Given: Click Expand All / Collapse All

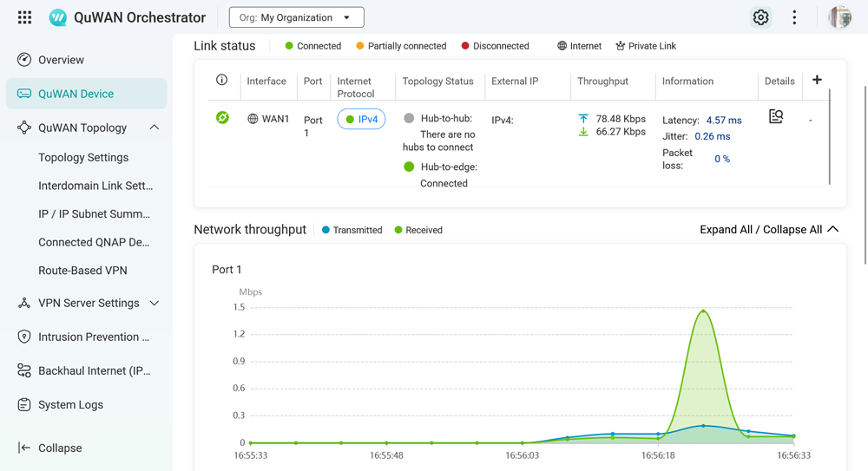Looking at the screenshot, I should coord(768,230).
